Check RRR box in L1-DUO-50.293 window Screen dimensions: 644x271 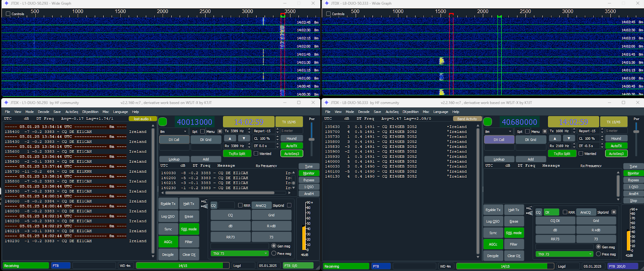(240, 205)
